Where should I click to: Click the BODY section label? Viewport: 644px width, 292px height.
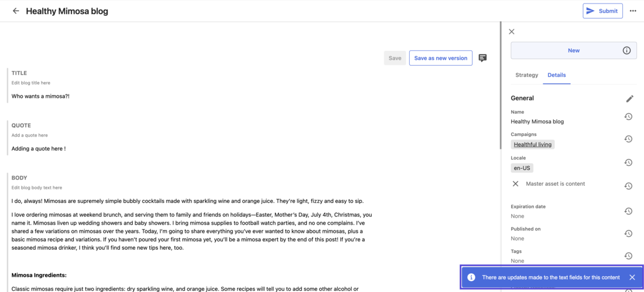pyautogui.click(x=19, y=178)
